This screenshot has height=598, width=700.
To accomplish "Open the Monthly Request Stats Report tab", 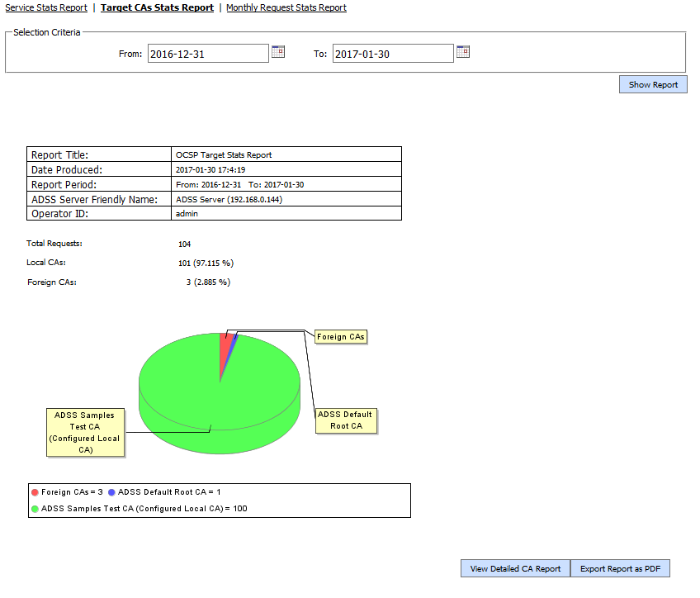I will click(x=286, y=7).
